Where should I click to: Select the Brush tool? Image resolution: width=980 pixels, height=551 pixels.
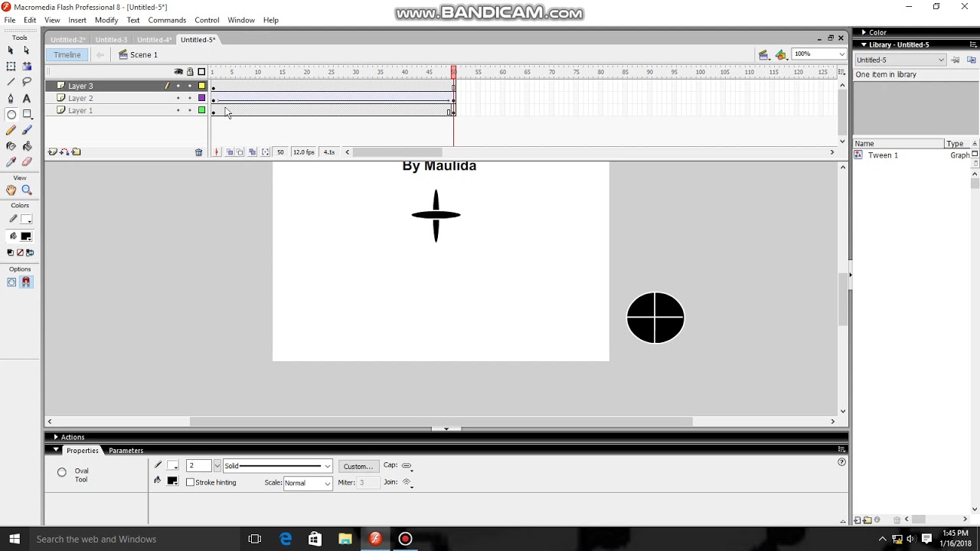click(27, 130)
